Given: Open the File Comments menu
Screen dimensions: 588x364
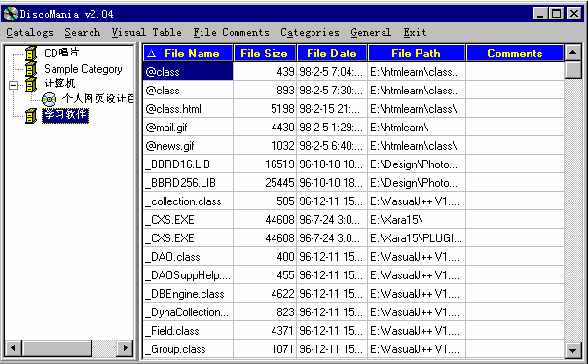Looking at the screenshot, I should pyautogui.click(x=231, y=33).
